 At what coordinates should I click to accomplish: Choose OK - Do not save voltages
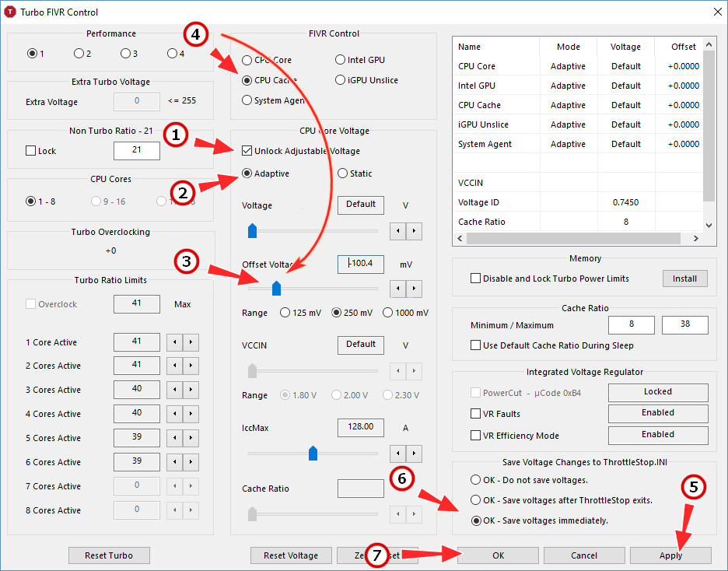[x=476, y=480]
